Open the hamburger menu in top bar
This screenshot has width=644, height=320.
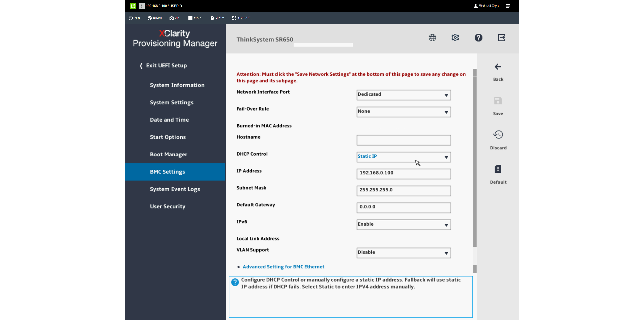508,6
